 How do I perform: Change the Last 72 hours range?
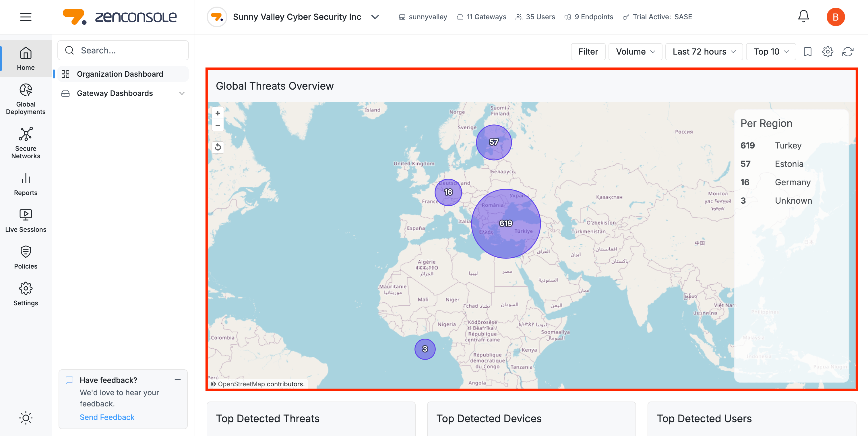pyautogui.click(x=704, y=52)
